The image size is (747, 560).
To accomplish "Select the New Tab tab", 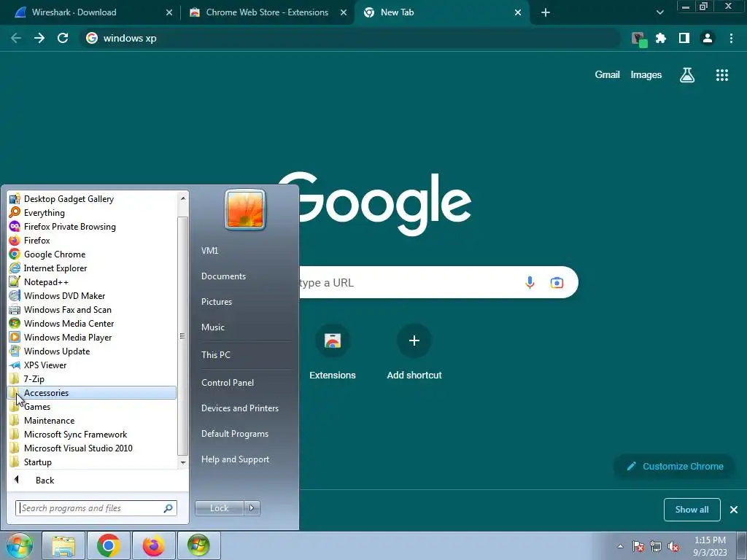I will pyautogui.click(x=441, y=12).
